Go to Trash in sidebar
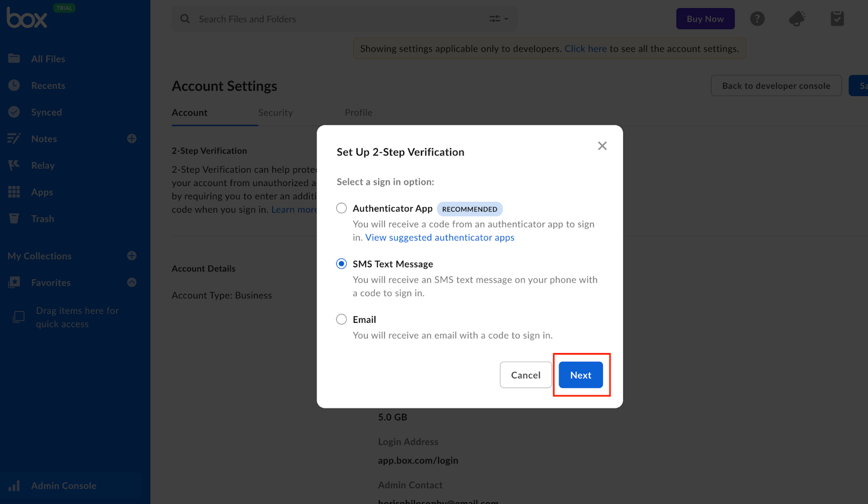Screen dimensions: 868x504 pos(42,219)
